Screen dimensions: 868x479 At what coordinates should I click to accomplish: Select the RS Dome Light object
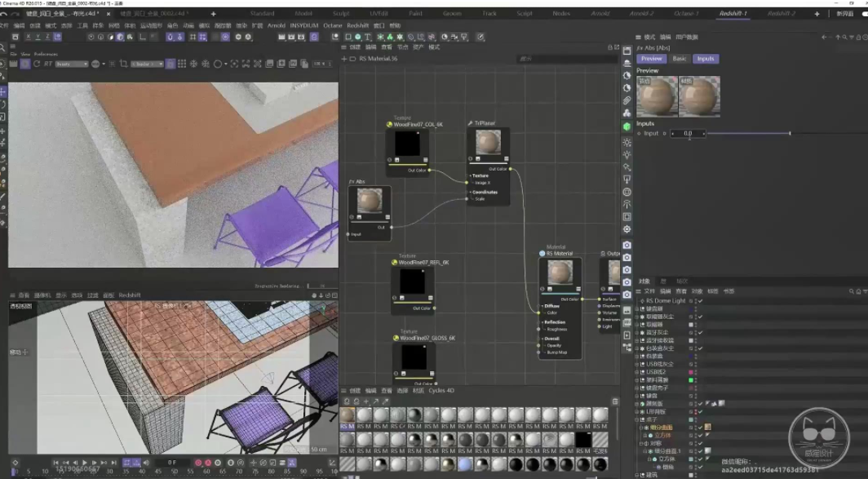coord(666,301)
